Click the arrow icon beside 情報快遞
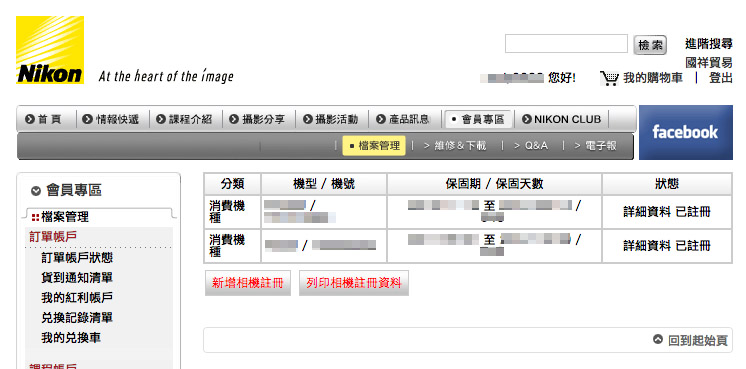Viewport: 746px width, 369px height. pyautogui.click(x=87, y=119)
